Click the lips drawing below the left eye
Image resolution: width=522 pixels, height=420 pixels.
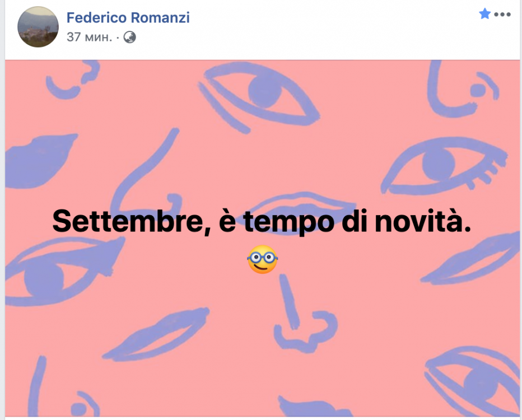tap(156, 334)
